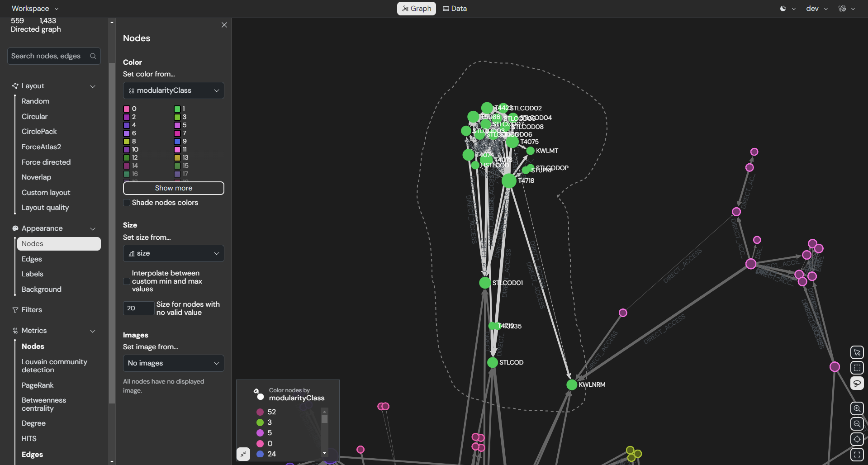Open the Degree metric
Image resolution: width=868 pixels, height=465 pixels.
coord(33,423)
